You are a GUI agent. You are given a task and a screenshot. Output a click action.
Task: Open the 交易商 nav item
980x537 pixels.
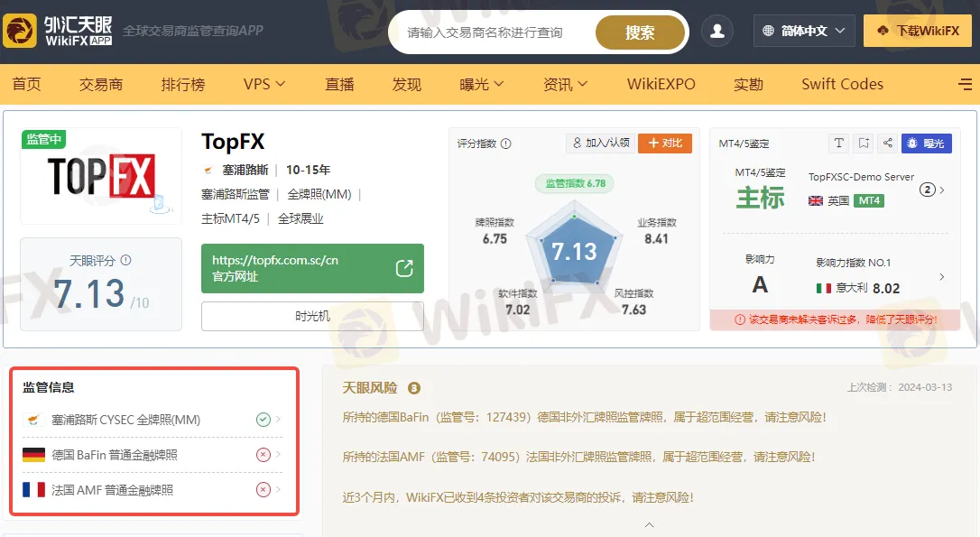[101, 84]
